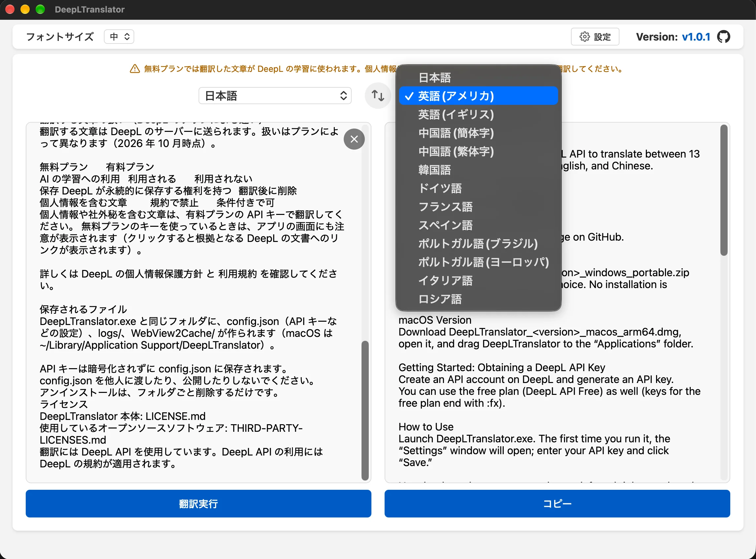756x559 pixels.
Task: Open the GitHub repository icon
Action: 723,37
